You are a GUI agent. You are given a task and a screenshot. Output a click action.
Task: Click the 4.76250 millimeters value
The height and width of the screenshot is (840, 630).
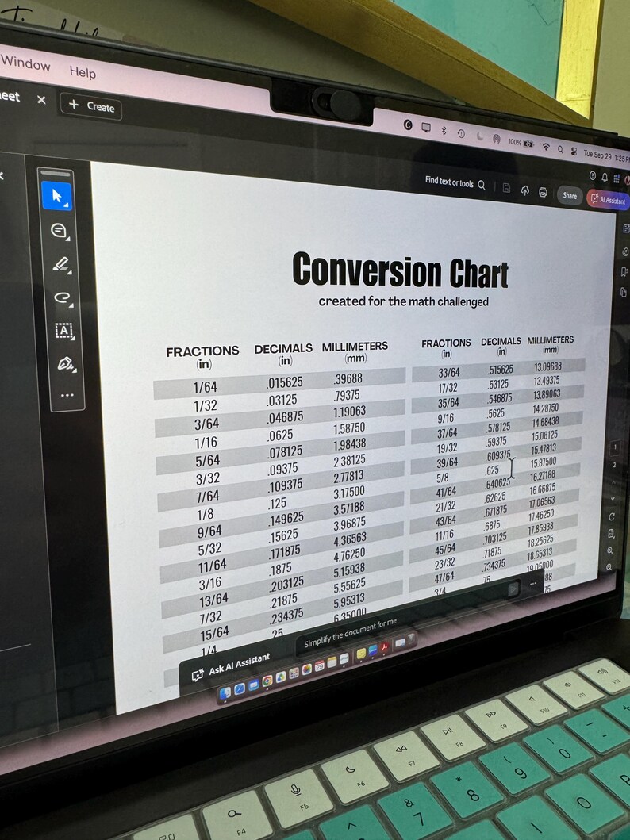pyautogui.click(x=349, y=554)
